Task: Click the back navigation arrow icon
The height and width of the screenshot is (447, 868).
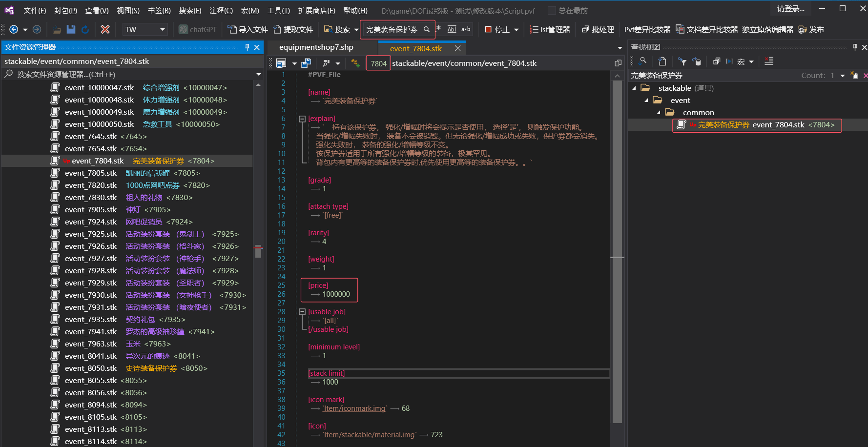Action: pos(14,29)
